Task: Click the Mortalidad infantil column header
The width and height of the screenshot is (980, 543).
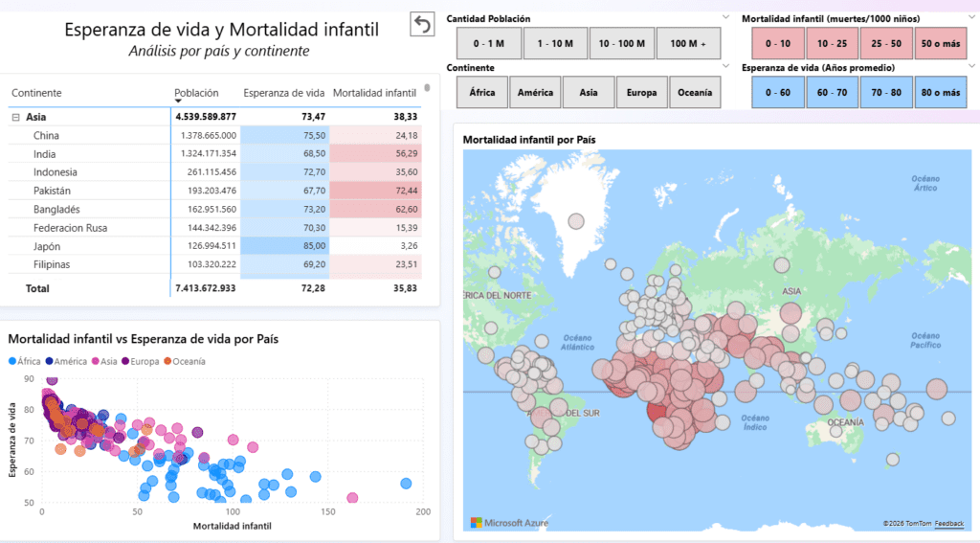Action: pyautogui.click(x=374, y=93)
